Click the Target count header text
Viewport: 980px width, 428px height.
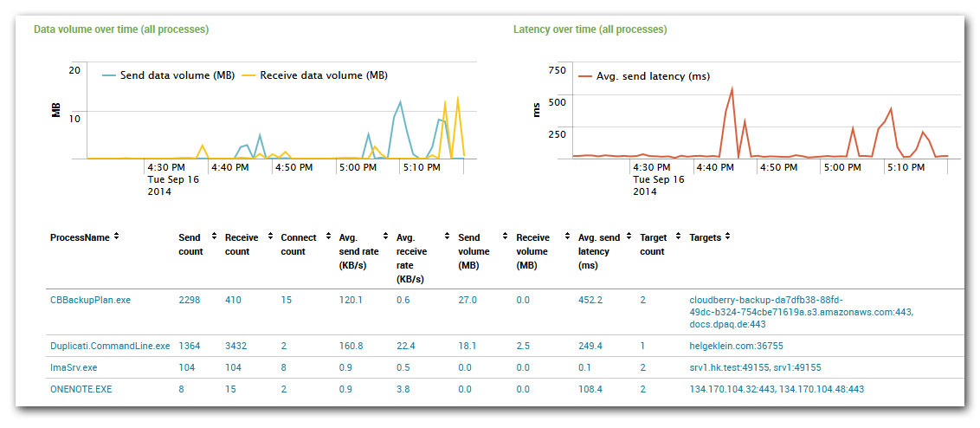point(654,244)
